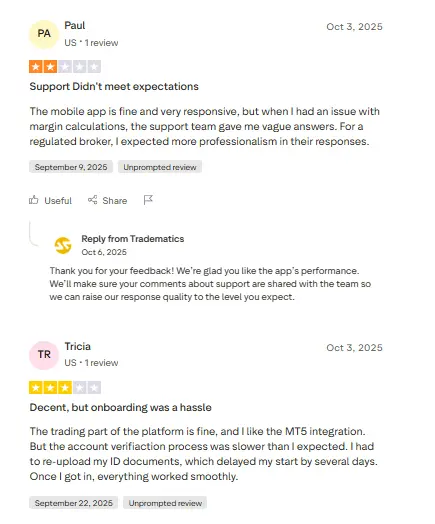Viewport: 435px width, 524px height.
Task: Click the 'Support Didn't meet expectations' title
Action: click(114, 87)
